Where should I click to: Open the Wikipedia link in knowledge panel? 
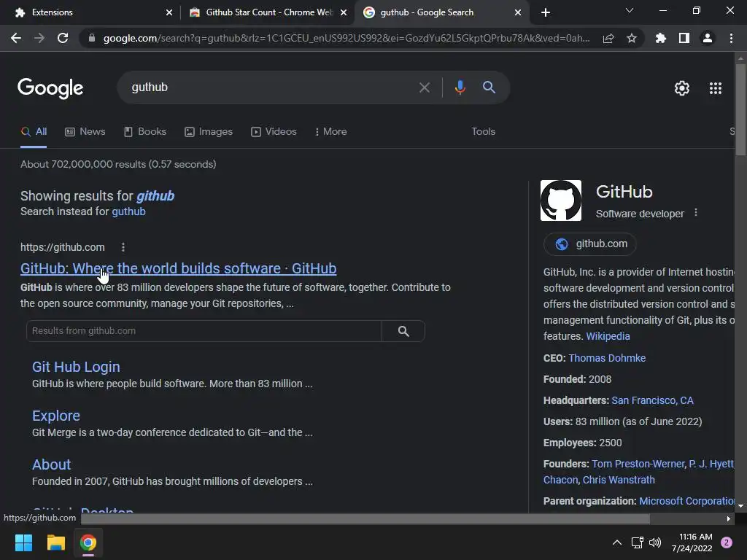[608, 336]
